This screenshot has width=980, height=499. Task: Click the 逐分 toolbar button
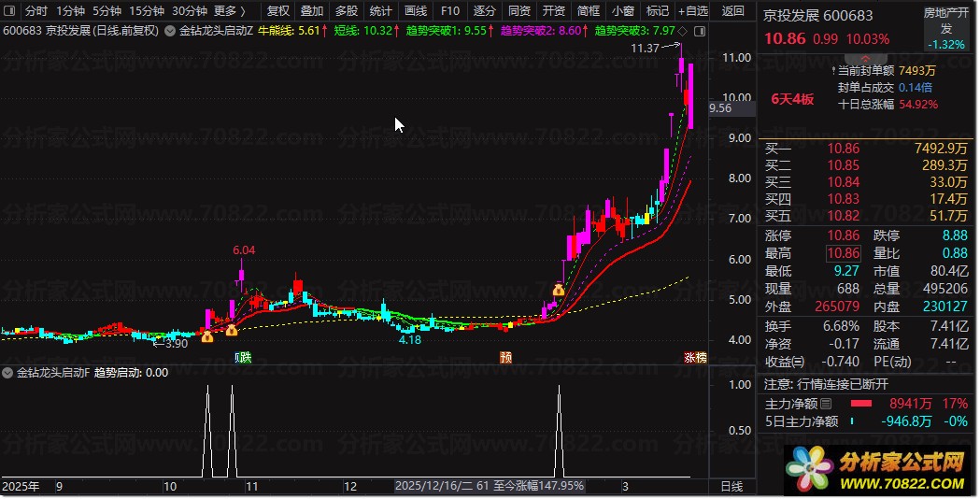click(x=484, y=10)
